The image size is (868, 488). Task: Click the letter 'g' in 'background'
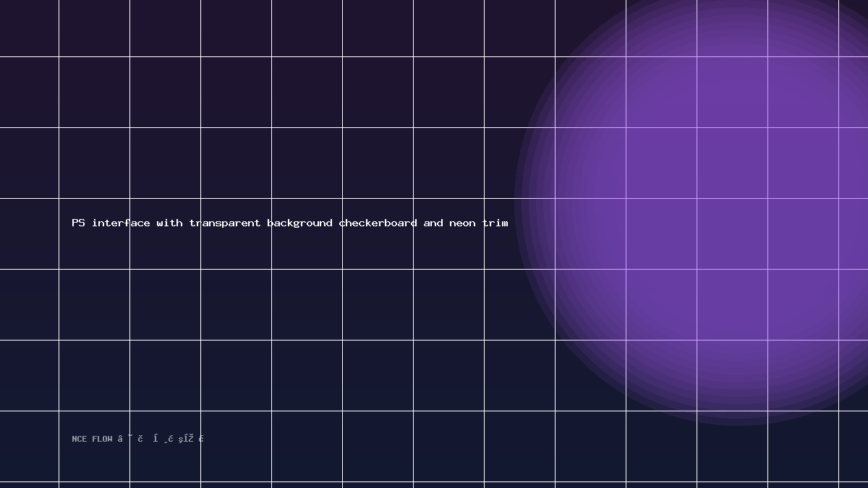(297, 223)
